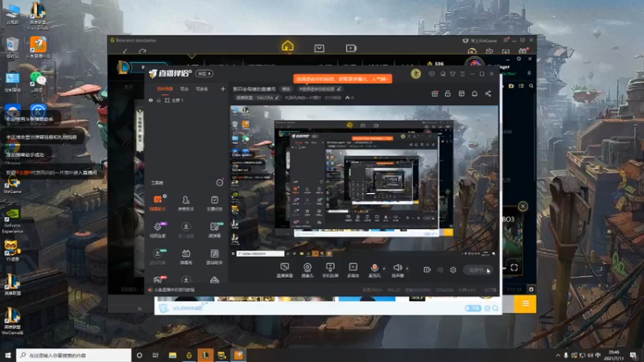Viewport: 644px width, 362px height.
Task: Expand toolbox more-options circle
Action: [x=220, y=183]
